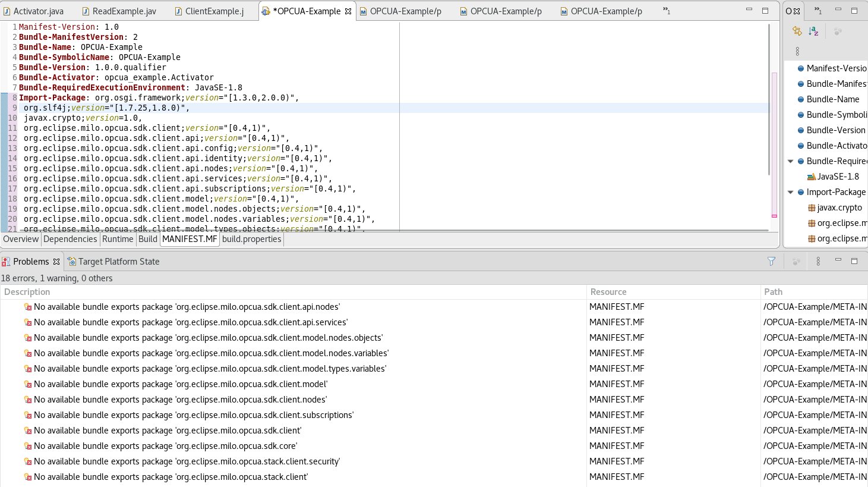Close the Problems view tab
The width and height of the screenshot is (868, 487).
(56, 261)
